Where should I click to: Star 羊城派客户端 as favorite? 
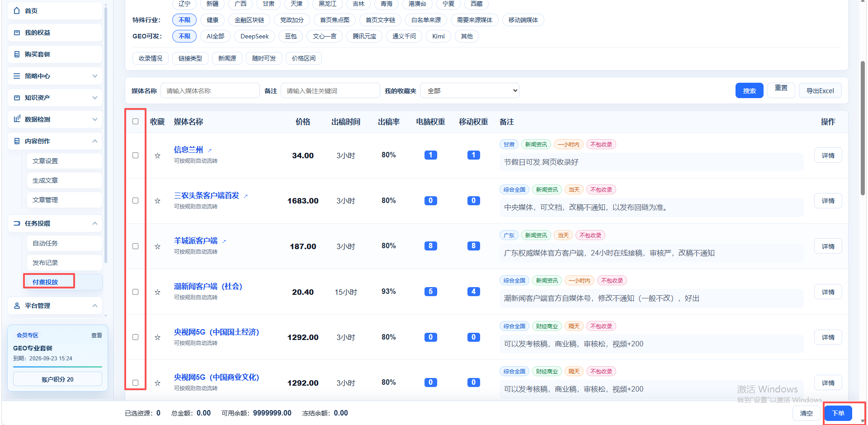pyautogui.click(x=157, y=246)
